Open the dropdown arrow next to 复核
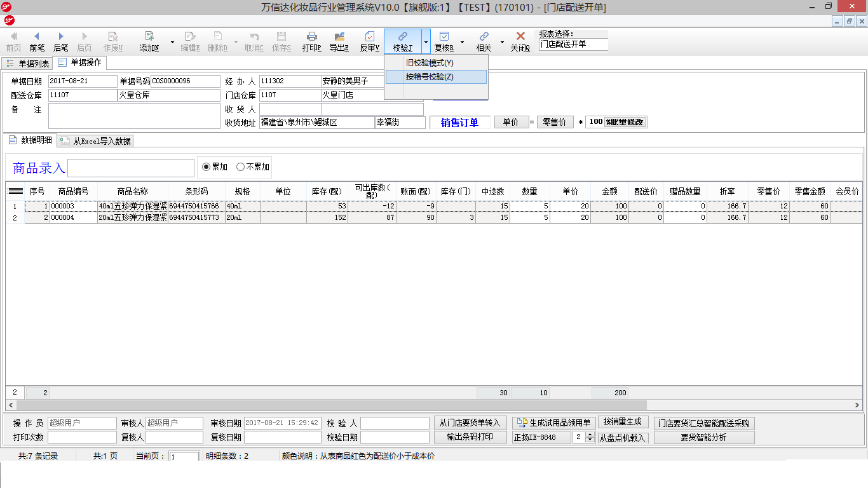Image resolution: width=868 pixels, height=488 pixels. click(x=462, y=42)
